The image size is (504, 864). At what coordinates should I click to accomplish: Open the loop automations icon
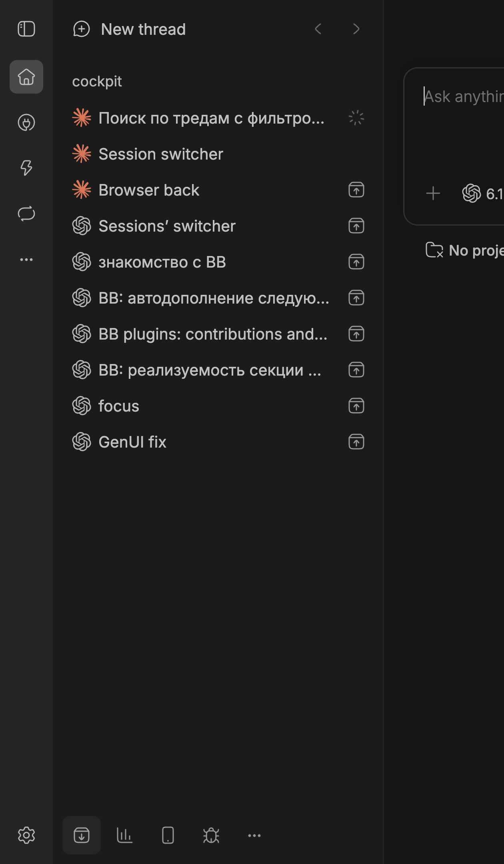point(26,214)
